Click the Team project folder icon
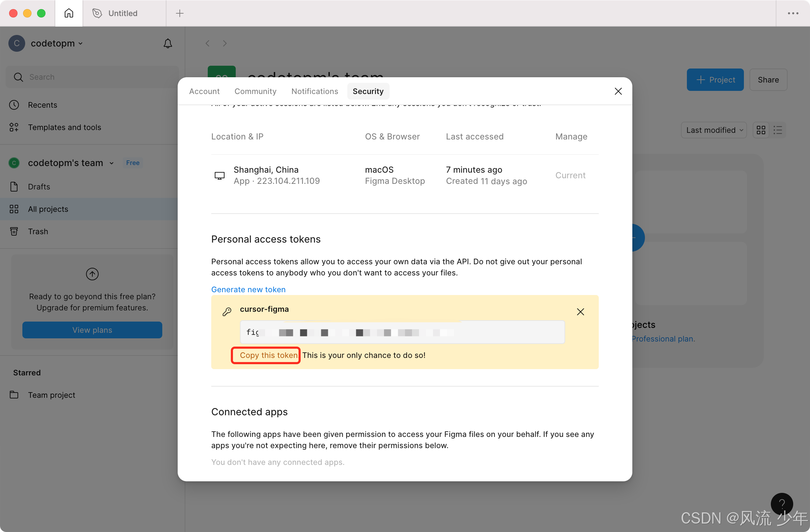810x532 pixels. [x=14, y=395]
